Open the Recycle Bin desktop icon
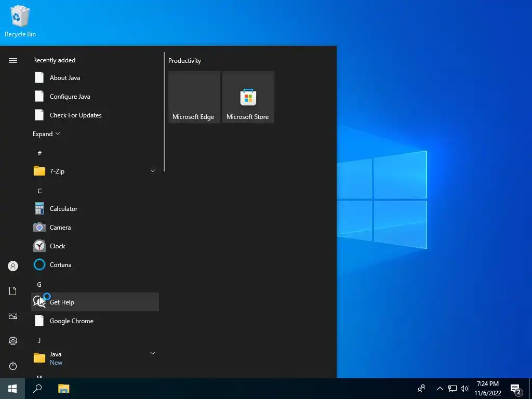Viewport: 532px width, 399px height. pos(20,21)
